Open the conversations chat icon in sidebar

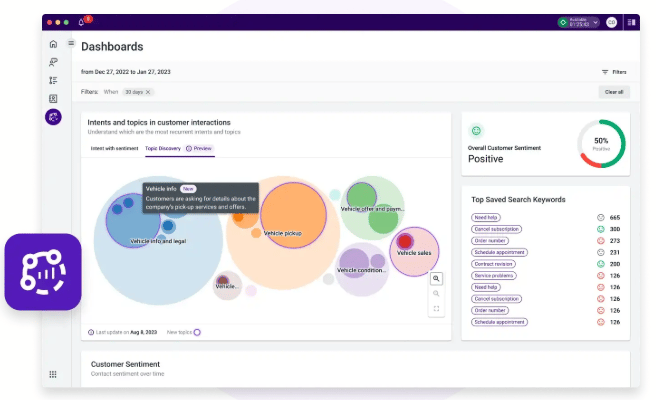coord(53,62)
